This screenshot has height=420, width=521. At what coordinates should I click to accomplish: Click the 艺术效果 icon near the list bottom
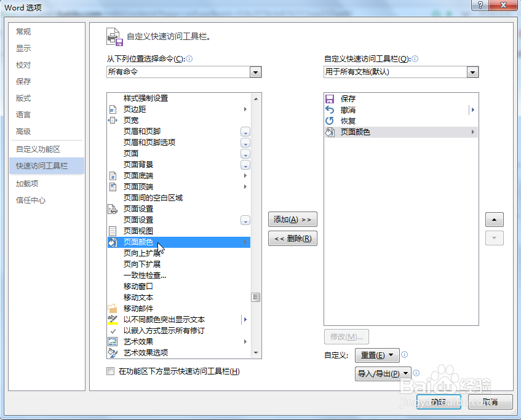pyautogui.click(x=113, y=341)
